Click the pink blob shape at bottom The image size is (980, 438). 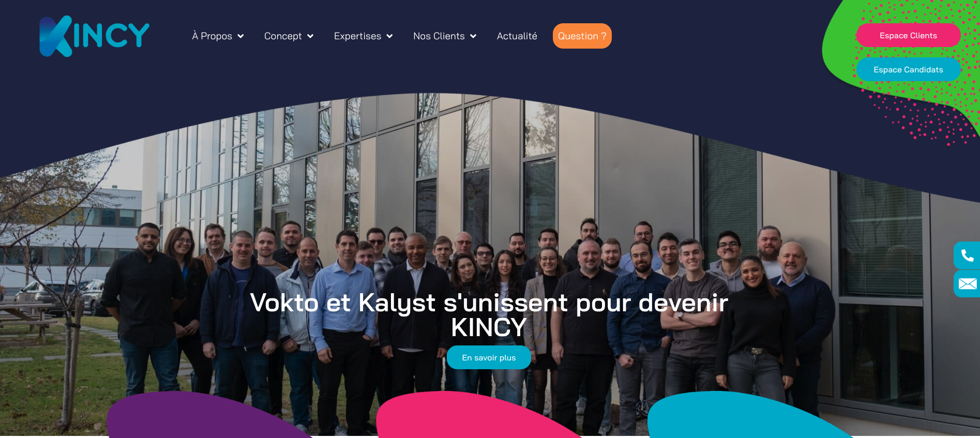pos(476,416)
